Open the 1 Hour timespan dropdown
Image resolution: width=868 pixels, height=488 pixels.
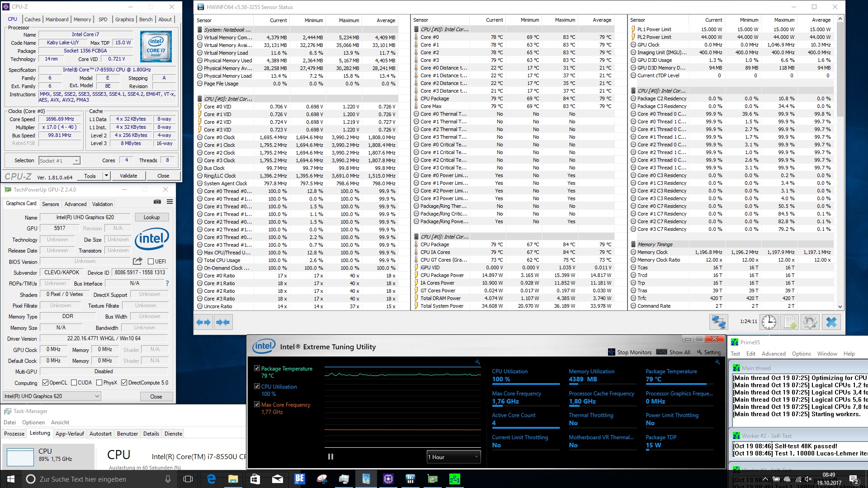tap(453, 457)
